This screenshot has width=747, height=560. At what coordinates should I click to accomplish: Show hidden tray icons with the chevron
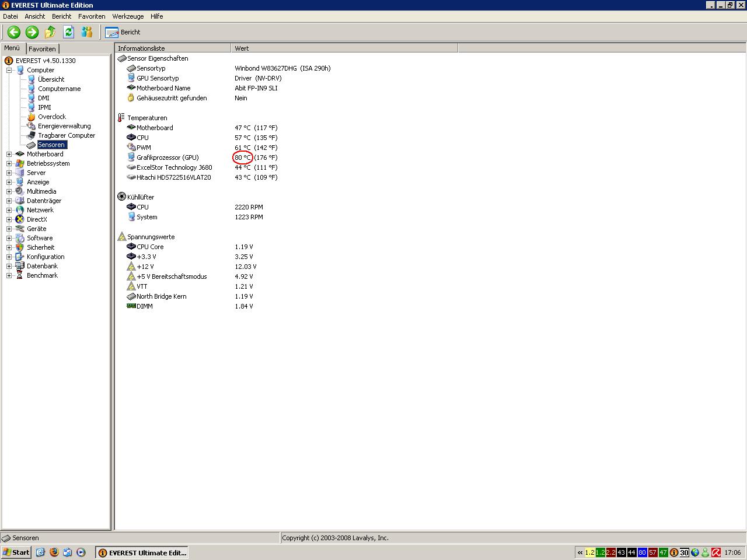(x=580, y=552)
